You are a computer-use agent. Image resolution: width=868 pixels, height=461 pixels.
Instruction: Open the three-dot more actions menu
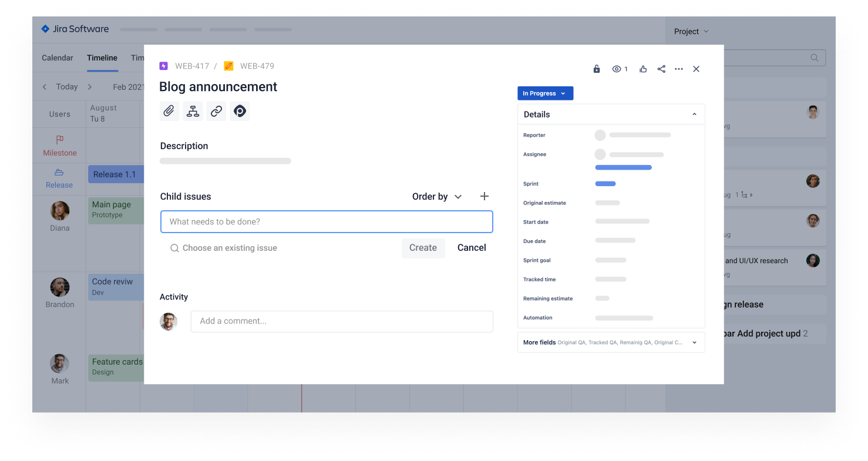tap(679, 69)
